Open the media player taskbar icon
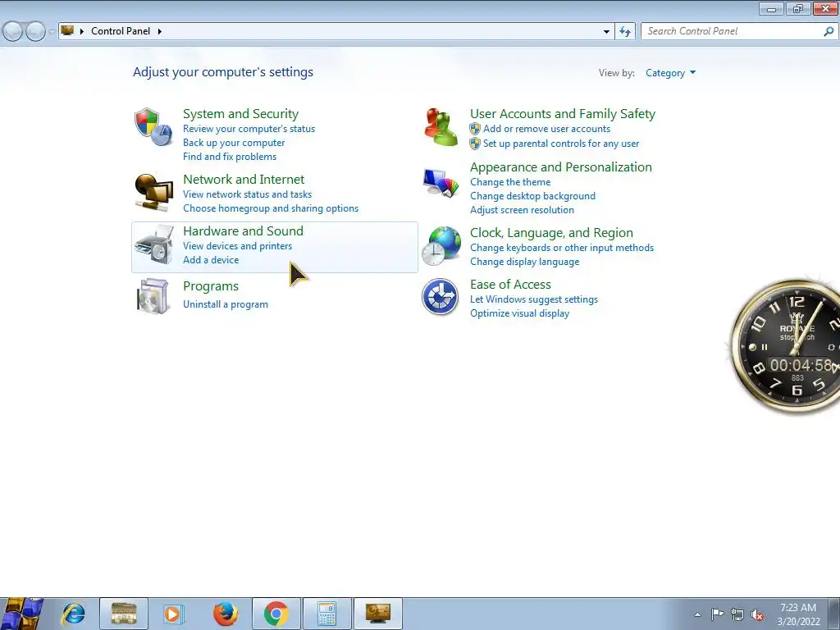Viewport: 840px width, 630px height. click(x=172, y=614)
